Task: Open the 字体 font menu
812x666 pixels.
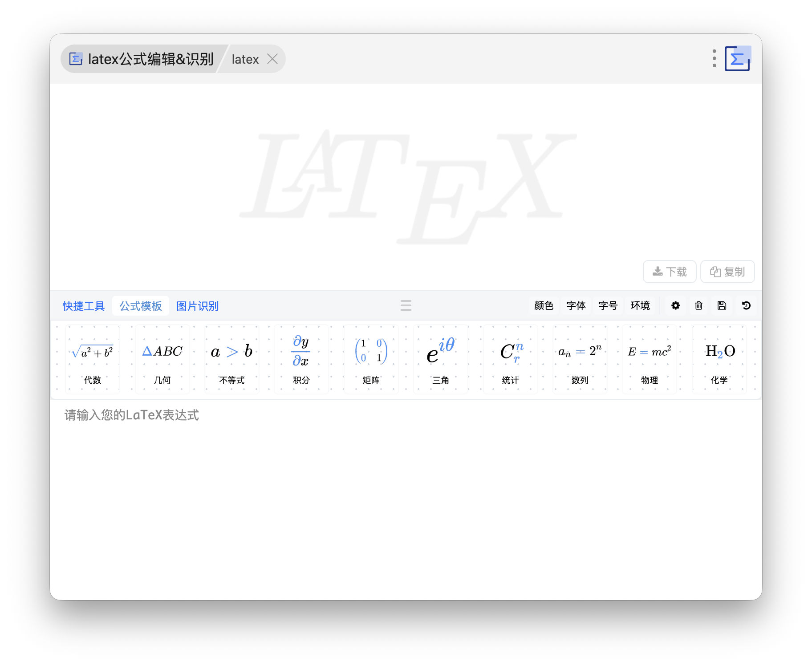Action: pyautogui.click(x=576, y=305)
